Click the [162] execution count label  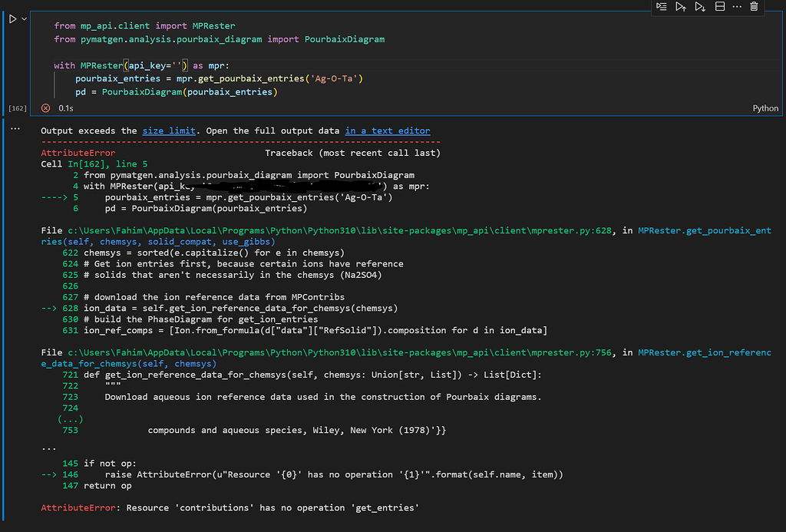click(17, 108)
